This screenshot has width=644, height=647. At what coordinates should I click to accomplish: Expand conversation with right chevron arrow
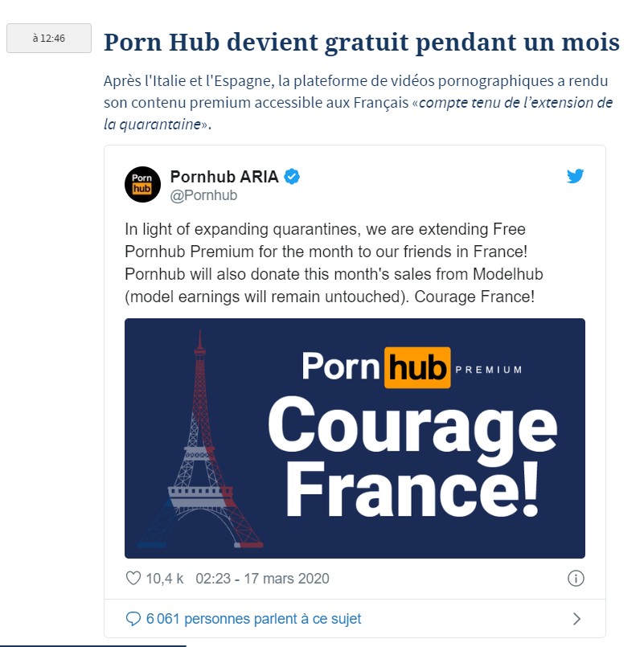[577, 619]
